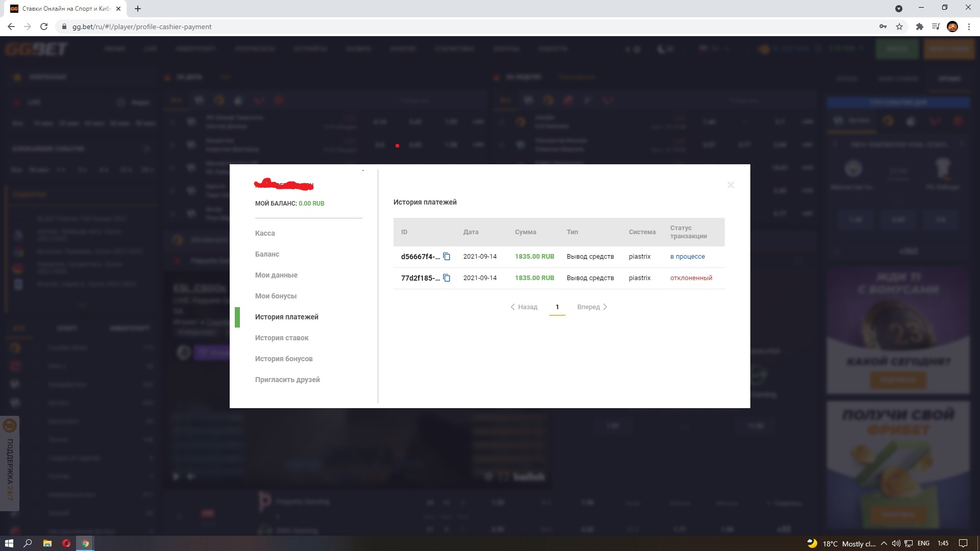Open the Windows Start menu
This screenshot has height=551, width=980.
point(9,543)
